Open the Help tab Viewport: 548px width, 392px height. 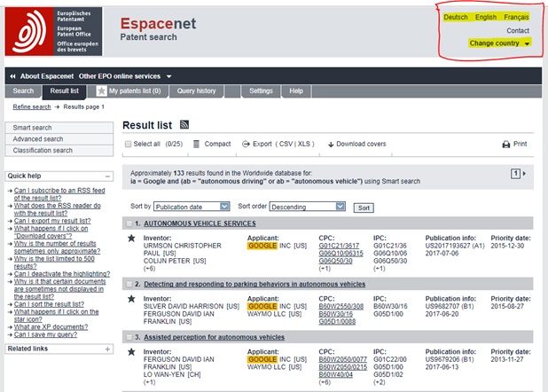click(x=296, y=91)
